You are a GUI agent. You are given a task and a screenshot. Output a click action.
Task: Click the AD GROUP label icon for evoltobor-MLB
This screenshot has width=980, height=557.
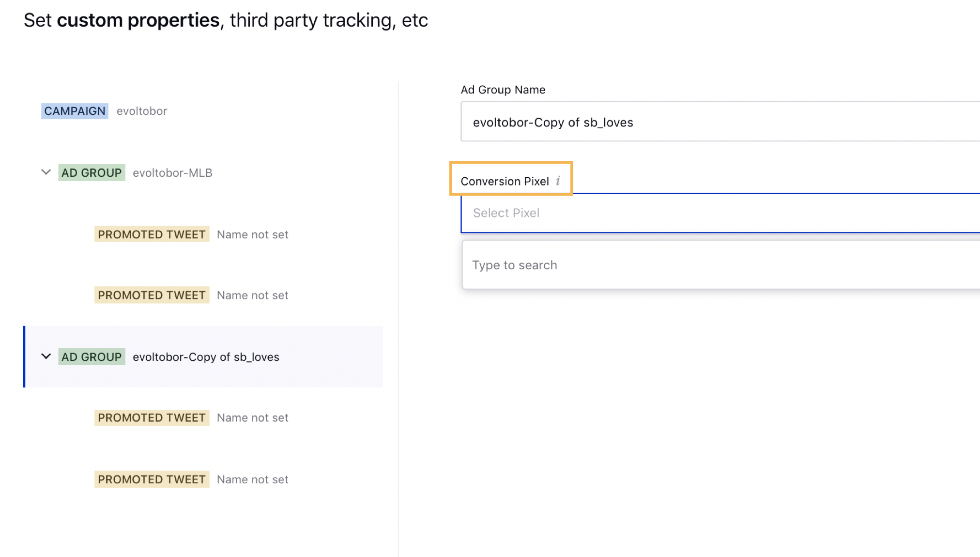tap(92, 172)
